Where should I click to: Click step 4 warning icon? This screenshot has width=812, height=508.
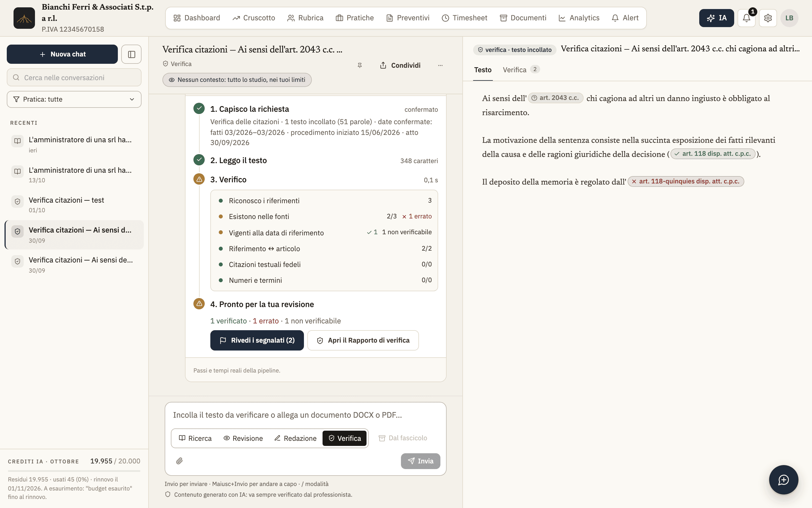pyautogui.click(x=199, y=304)
